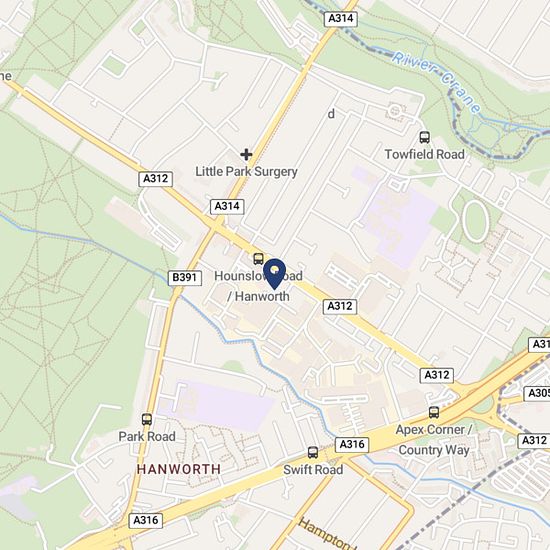
Task: Select the Hounslow Road / Hanworth bus stop icon
Action: (259, 259)
